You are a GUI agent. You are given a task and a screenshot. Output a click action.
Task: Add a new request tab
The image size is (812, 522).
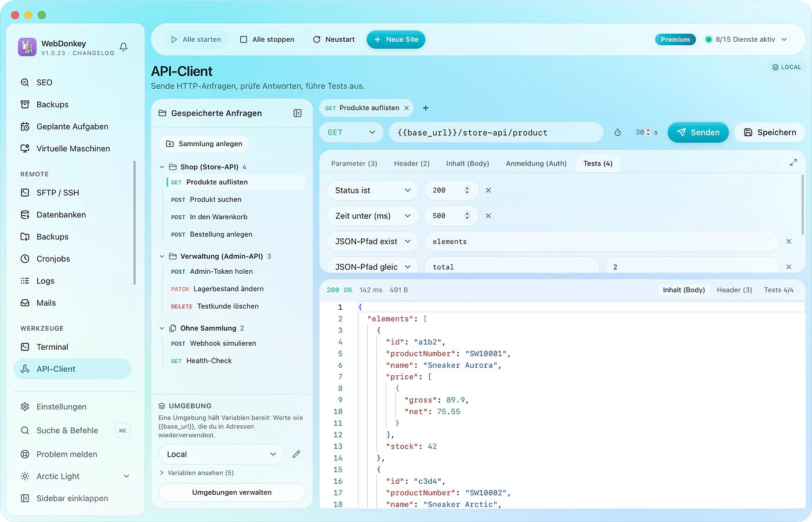(426, 108)
